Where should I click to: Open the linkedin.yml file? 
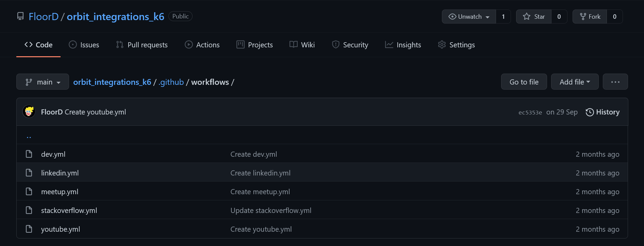(x=60, y=173)
